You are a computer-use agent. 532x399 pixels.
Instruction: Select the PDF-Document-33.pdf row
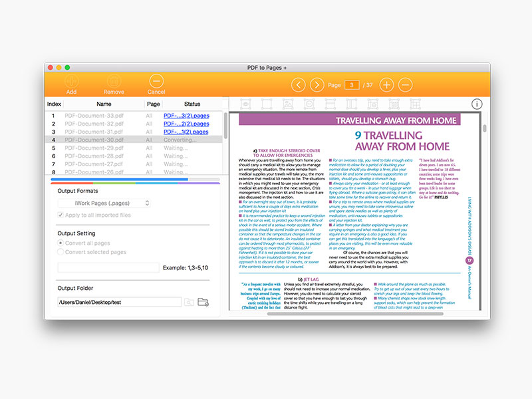click(134, 116)
